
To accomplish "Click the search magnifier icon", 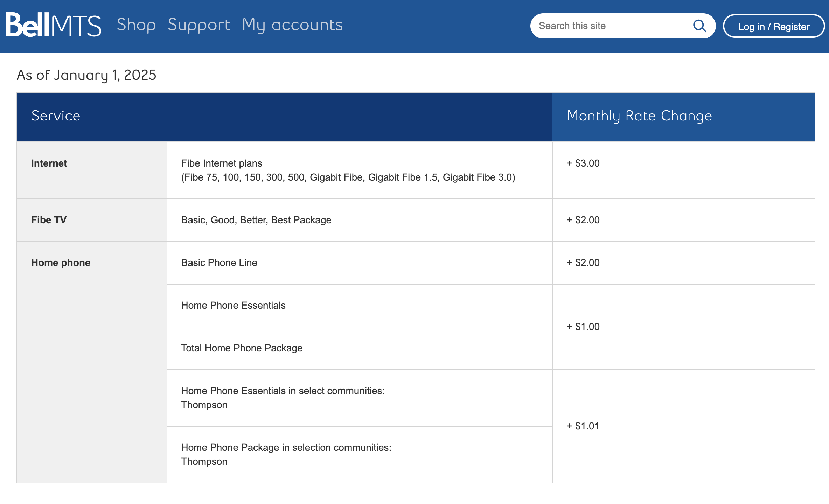I will (x=699, y=26).
